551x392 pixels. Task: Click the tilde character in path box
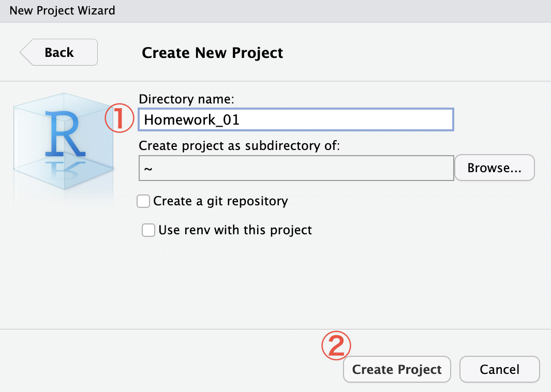[x=148, y=169]
